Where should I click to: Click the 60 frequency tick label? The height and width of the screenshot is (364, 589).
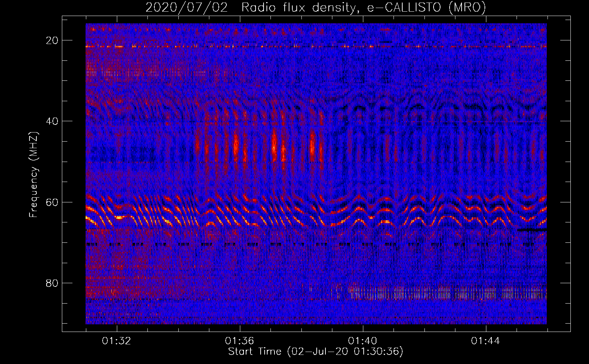(x=52, y=202)
